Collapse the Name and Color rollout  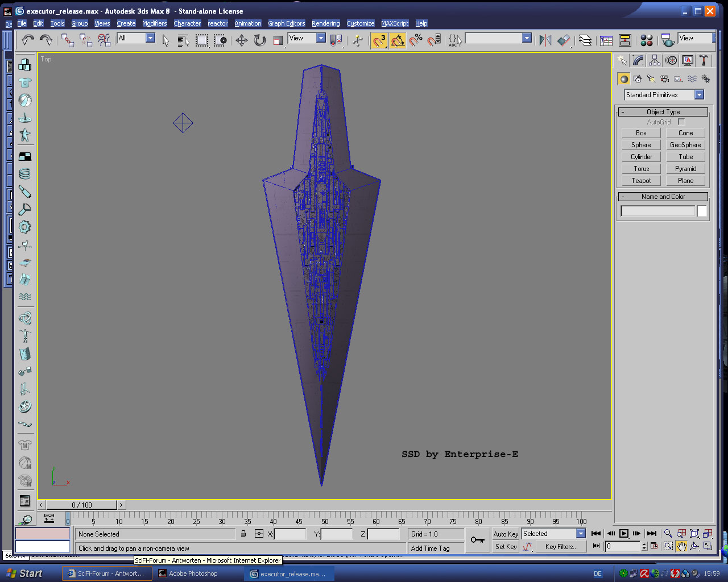coord(663,197)
